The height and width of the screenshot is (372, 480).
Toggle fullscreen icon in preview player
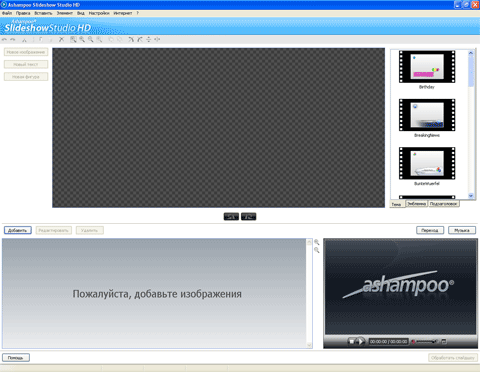(x=443, y=341)
